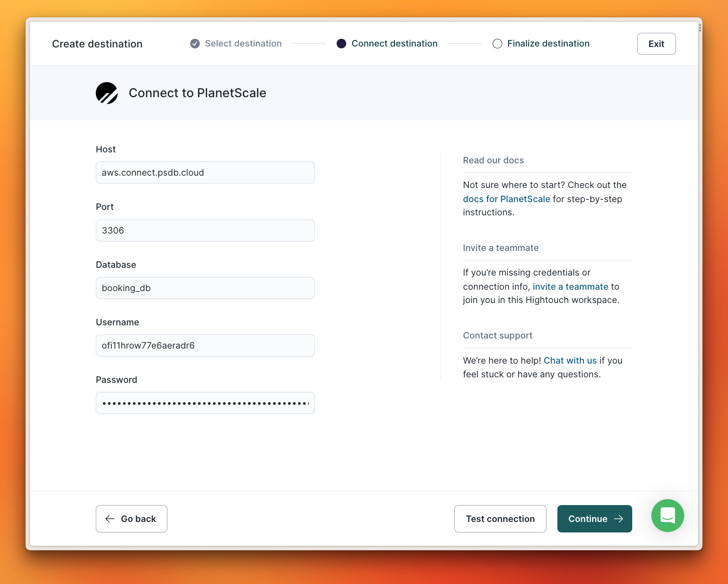Click the Exit button

click(x=656, y=44)
